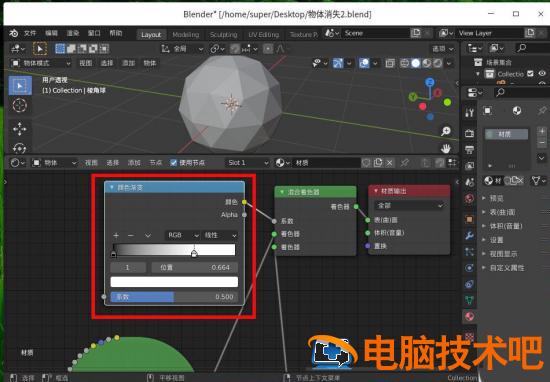Open the World properties tab
The width and height of the screenshot is (550, 382).
(469, 199)
